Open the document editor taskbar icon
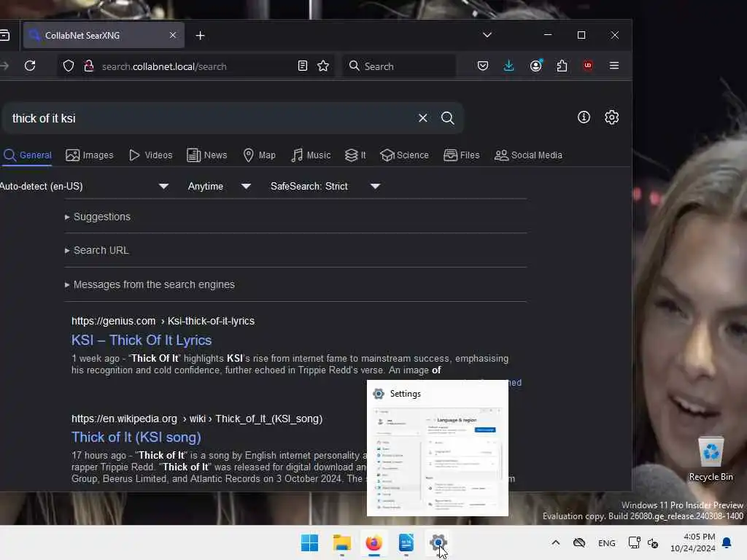Viewport: 747px width, 560px height. pyautogui.click(x=406, y=542)
